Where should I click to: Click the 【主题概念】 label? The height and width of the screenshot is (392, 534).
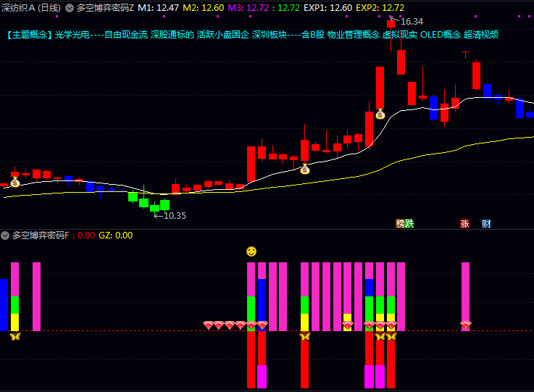(29, 34)
